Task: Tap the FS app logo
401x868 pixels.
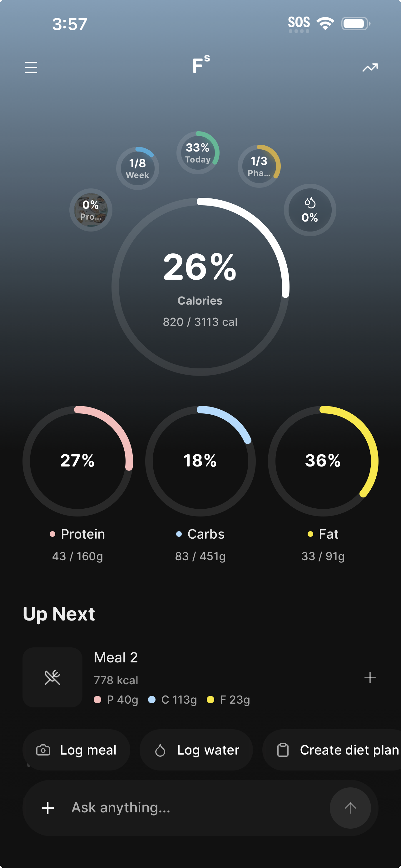Action: 201,64
